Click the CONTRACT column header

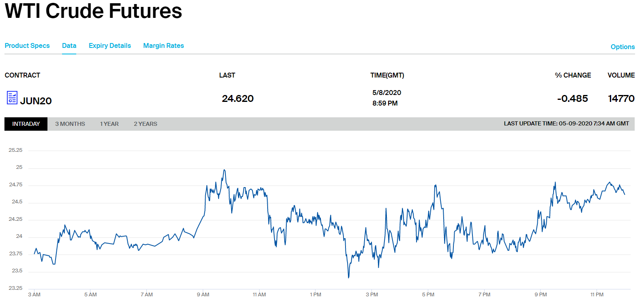(x=22, y=75)
